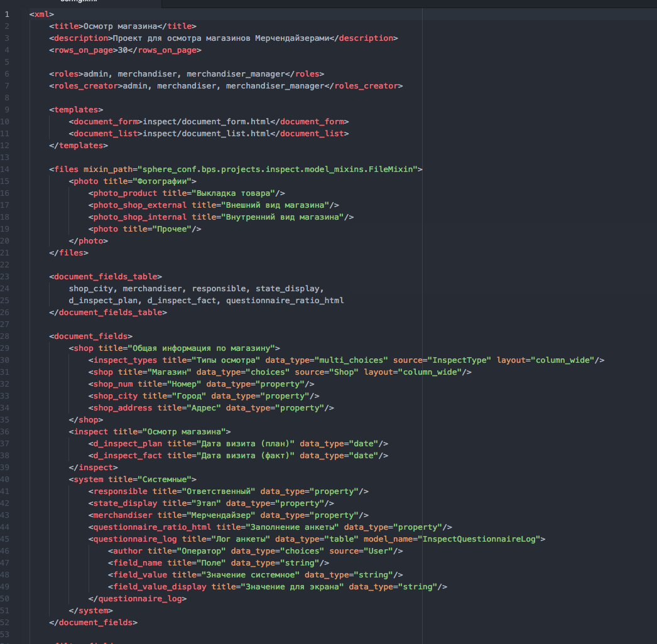Click the closing templates tag on line 12
This screenshot has width=657, height=644.
(79, 146)
